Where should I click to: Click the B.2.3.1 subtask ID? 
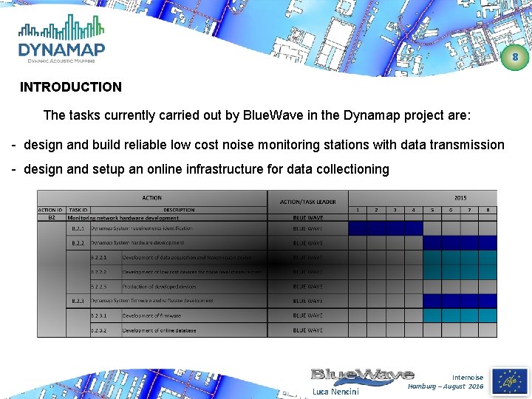(99, 316)
